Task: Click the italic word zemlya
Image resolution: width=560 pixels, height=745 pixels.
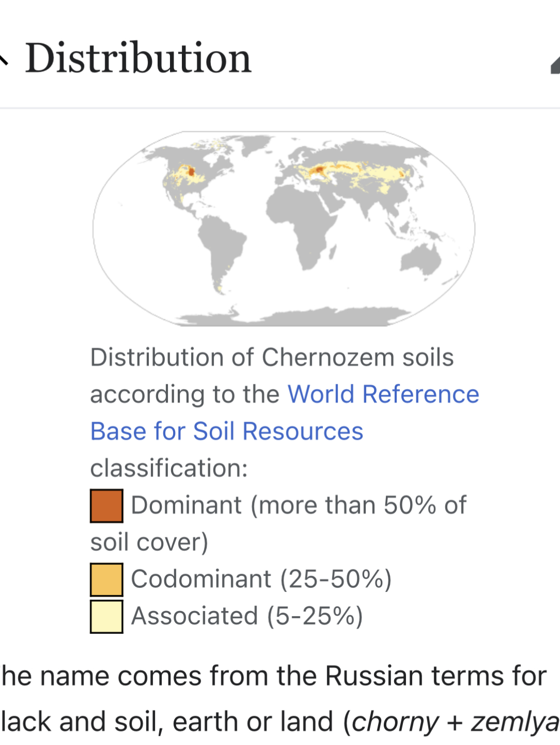Action: click(515, 722)
